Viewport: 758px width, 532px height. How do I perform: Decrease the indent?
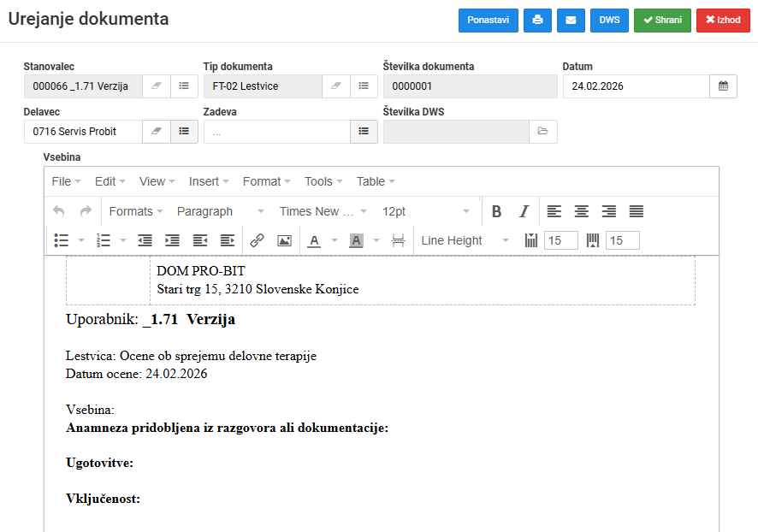[145, 240]
